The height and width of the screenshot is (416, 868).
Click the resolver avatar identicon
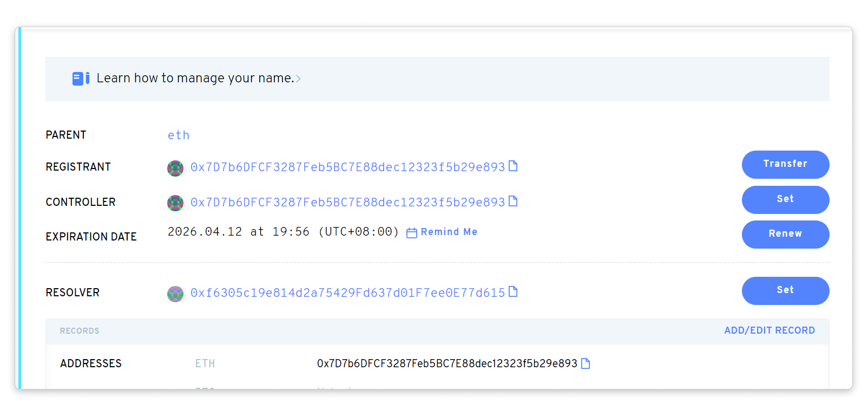(175, 294)
